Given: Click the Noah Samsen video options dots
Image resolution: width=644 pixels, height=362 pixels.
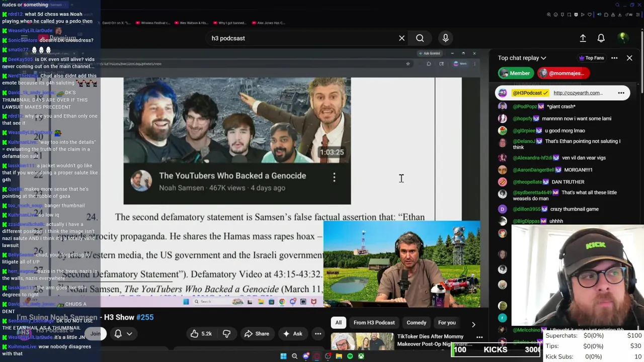Looking at the screenshot, I should tap(334, 177).
